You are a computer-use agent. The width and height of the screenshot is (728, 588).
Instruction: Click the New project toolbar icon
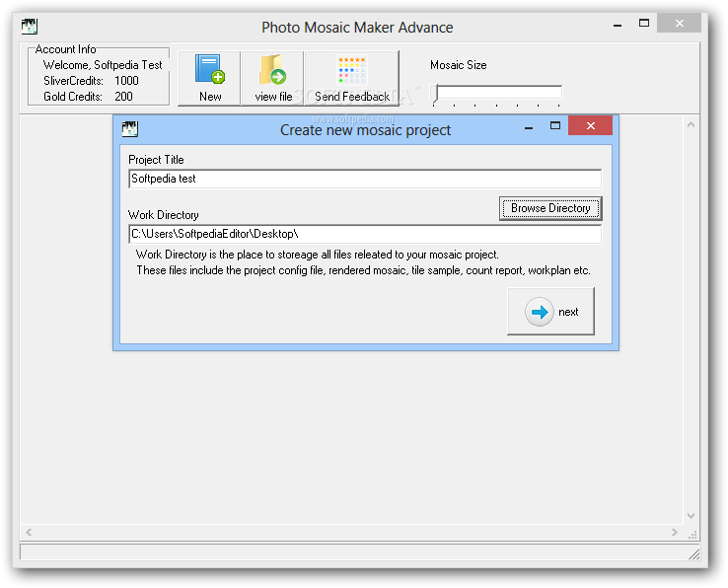pyautogui.click(x=209, y=78)
